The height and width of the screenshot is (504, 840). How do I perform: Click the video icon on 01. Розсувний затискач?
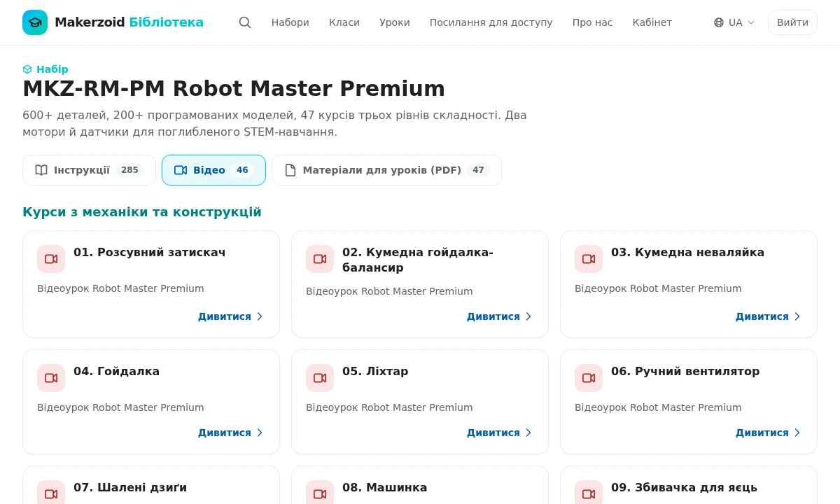(x=51, y=259)
